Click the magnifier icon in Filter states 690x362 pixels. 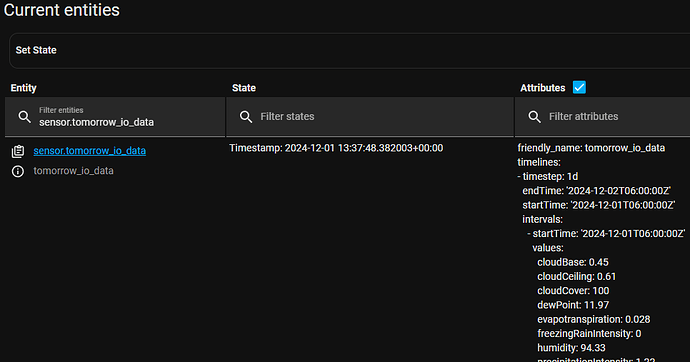(x=246, y=117)
